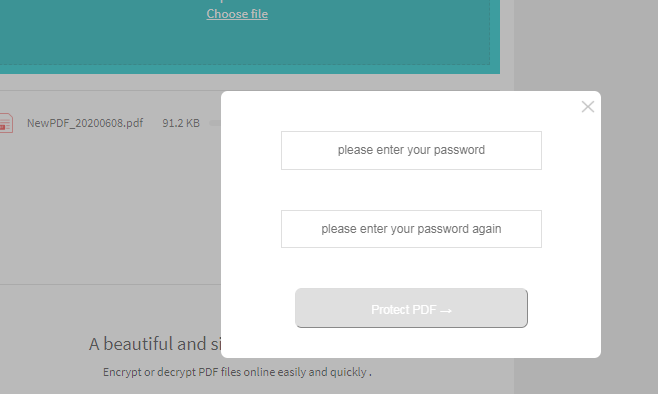Image resolution: width=658 pixels, height=394 pixels.
Task: Click the arrow on Protect PDF button
Action: pyautogui.click(x=446, y=311)
